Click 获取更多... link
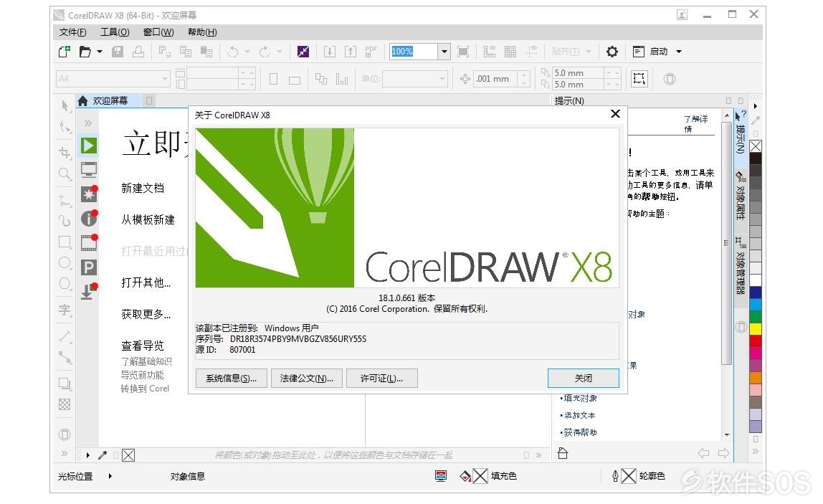The image size is (823, 504). 146,314
